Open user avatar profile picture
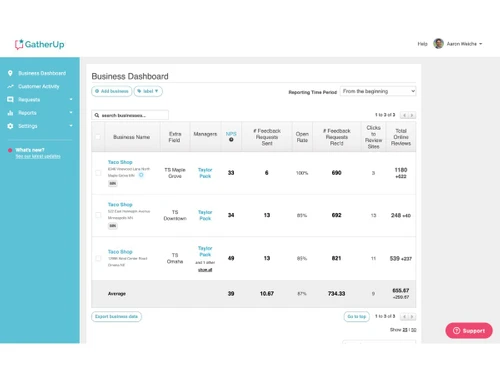This screenshot has height=375, width=500. (438, 44)
